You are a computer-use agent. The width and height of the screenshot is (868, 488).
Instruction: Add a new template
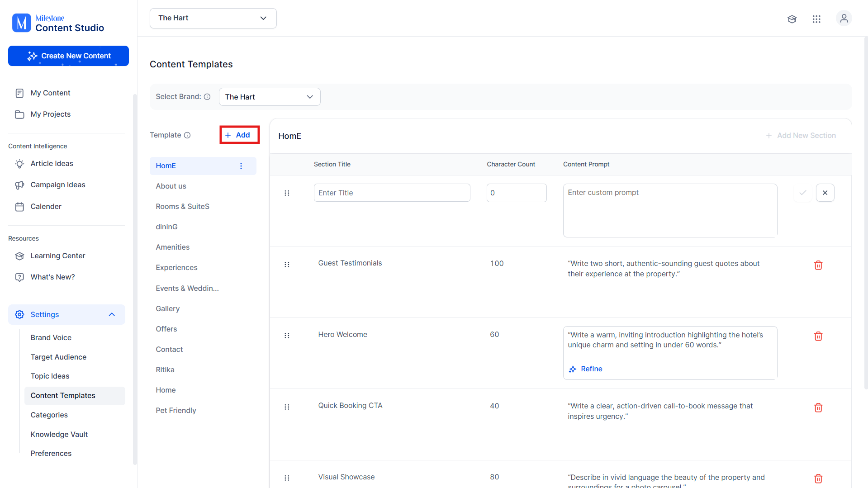239,135
